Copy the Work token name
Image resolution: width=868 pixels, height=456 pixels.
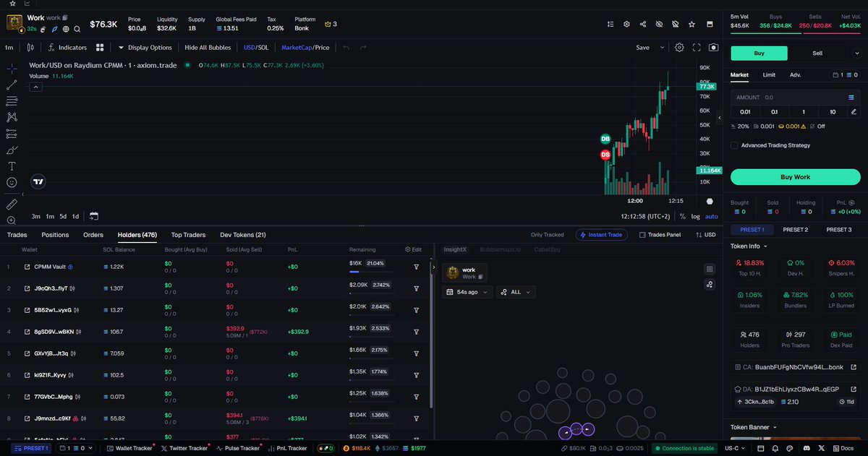(64, 17)
